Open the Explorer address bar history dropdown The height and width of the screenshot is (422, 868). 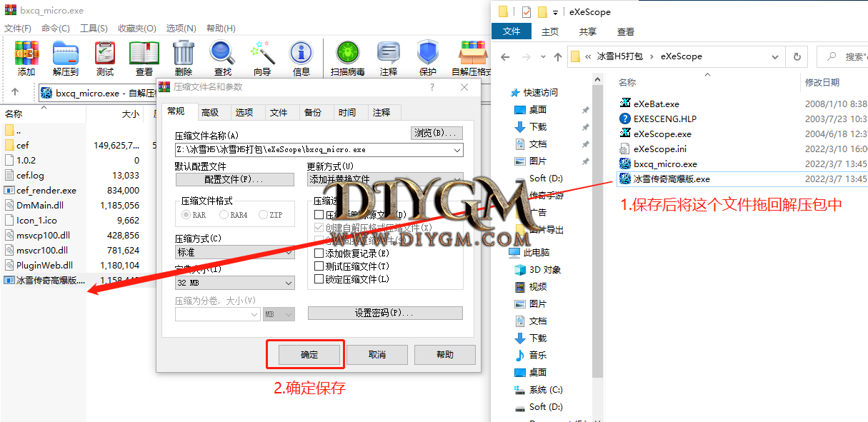point(774,56)
